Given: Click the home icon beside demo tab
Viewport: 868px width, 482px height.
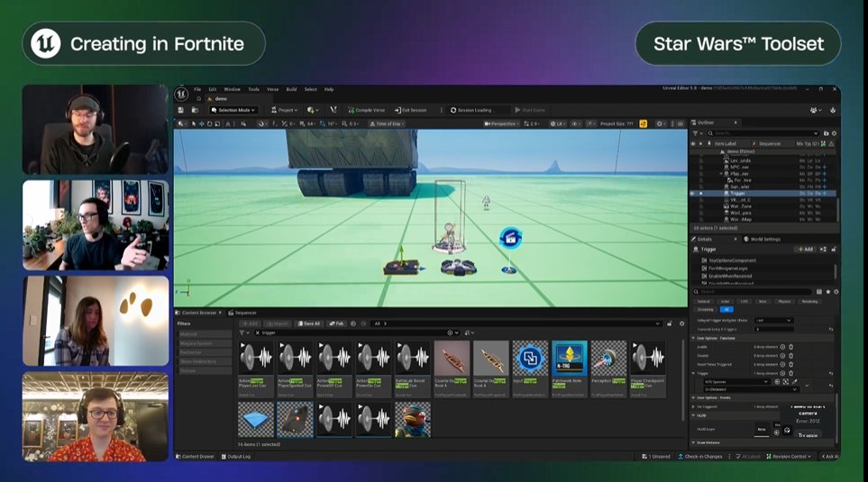Looking at the screenshot, I should coord(198,98).
